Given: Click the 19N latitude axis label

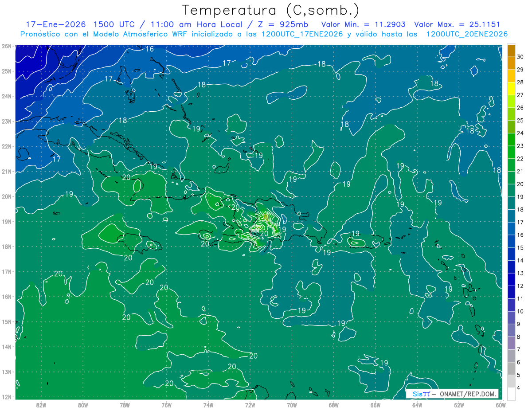Looking at the screenshot, I should click(x=6, y=221).
